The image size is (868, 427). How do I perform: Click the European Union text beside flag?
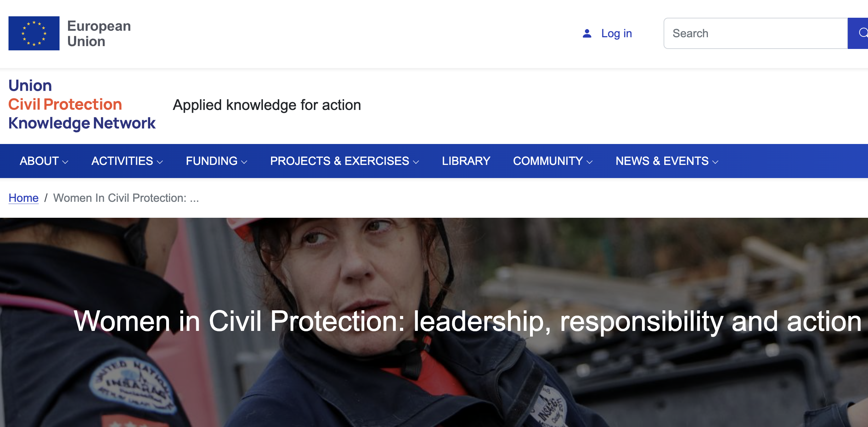(99, 34)
